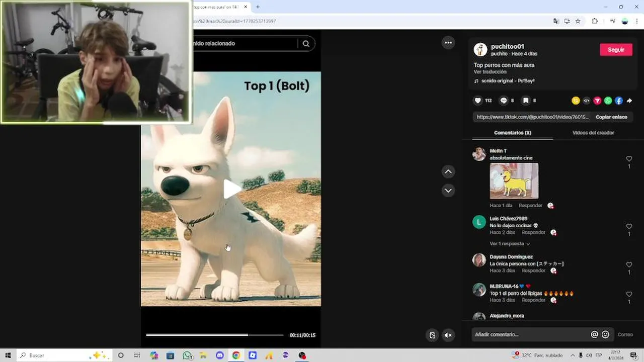644x362 pixels.
Task: Click Copiar enlace button
Action: 611,117
